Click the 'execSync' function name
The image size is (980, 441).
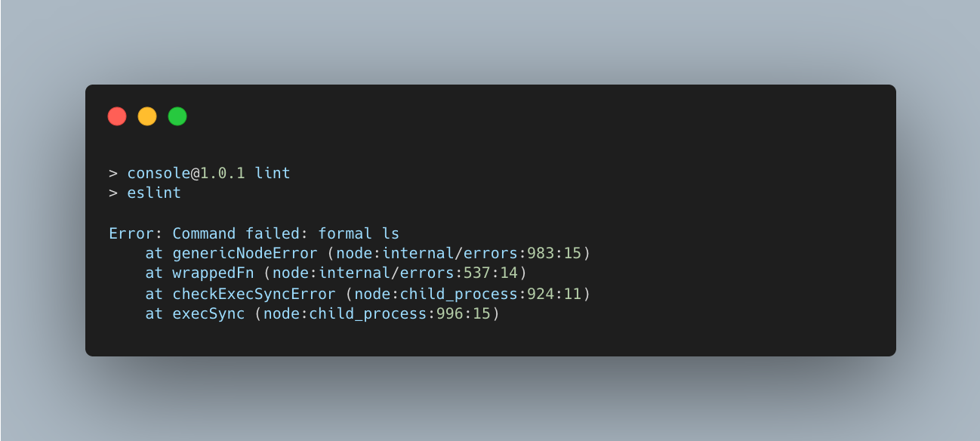208,313
